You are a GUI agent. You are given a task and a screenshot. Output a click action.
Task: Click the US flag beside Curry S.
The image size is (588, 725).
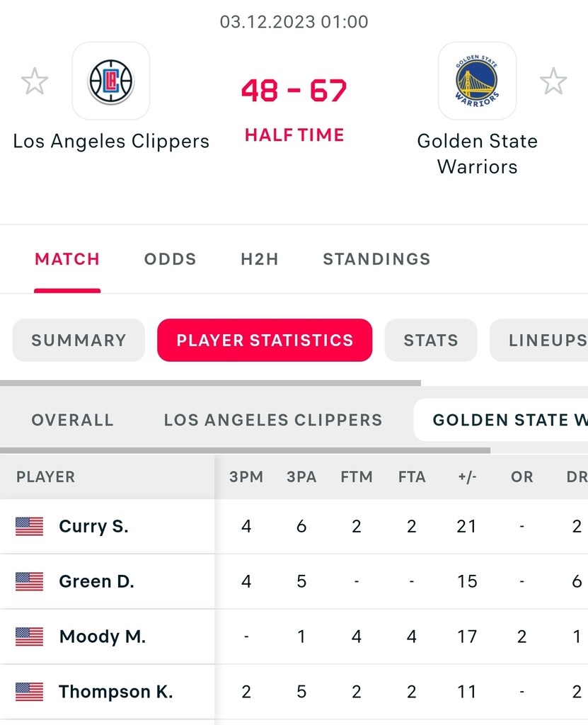[x=29, y=526]
